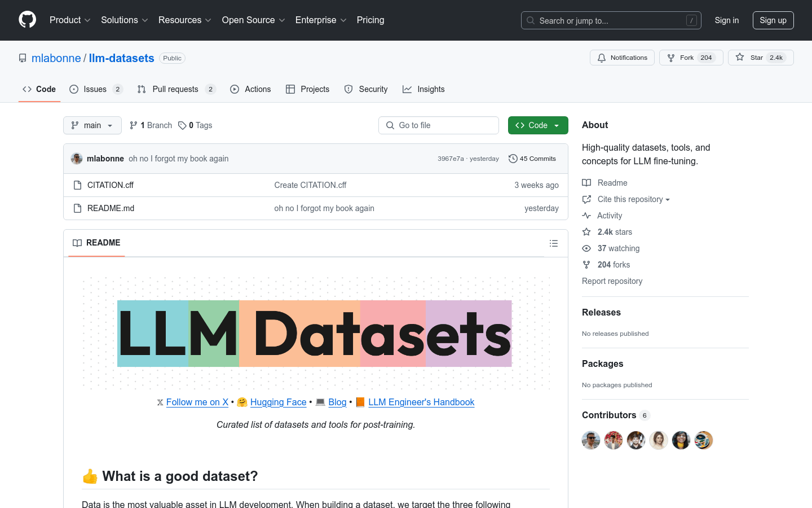This screenshot has width=812, height=508.
Task: Open the mlabonne owner link
Action: [56, 58]
